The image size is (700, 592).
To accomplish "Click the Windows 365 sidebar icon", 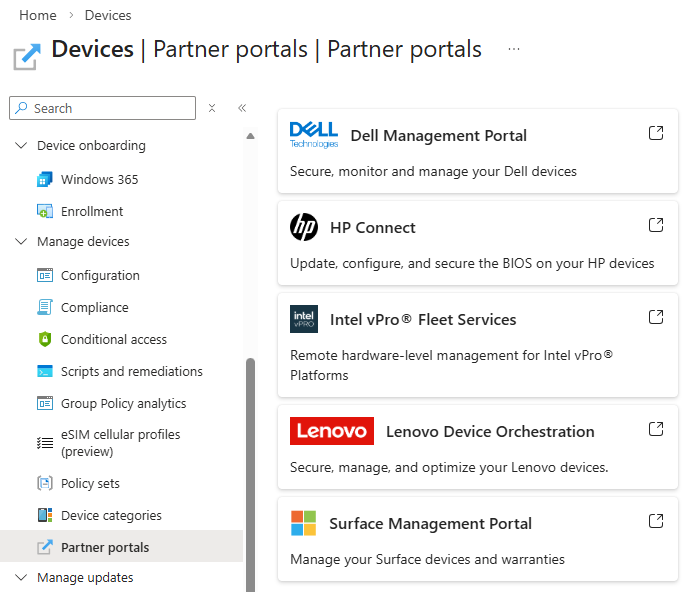I will point(44,180).
